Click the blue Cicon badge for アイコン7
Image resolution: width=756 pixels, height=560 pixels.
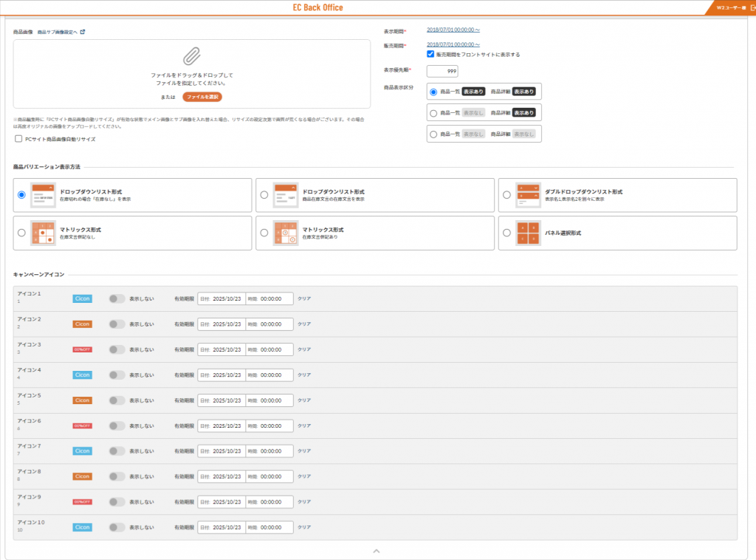(82, 451)
